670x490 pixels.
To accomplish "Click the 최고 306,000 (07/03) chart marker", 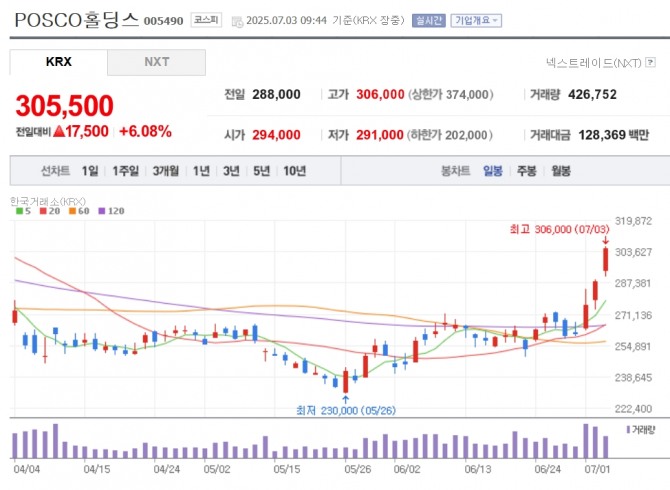I will coord(559,229).
